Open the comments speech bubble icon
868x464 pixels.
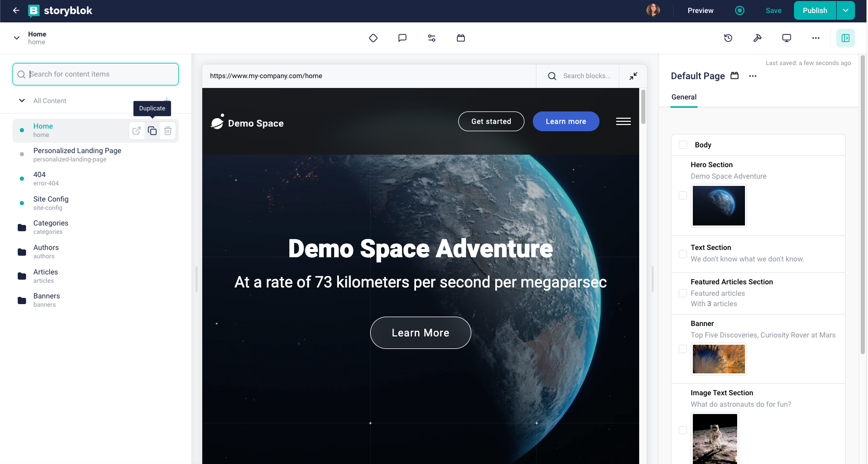[x=402, y=38]
